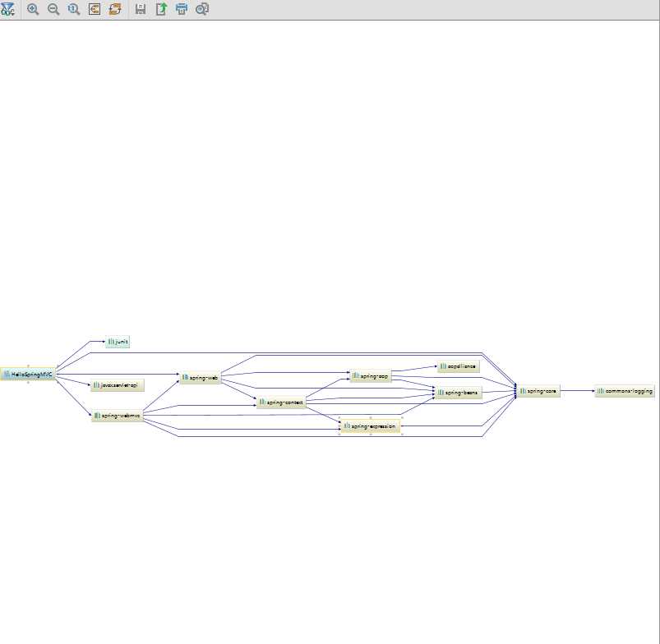Reset graph zoom to actual size
Screen dimensions: 660x644
[x=74, y=9]
